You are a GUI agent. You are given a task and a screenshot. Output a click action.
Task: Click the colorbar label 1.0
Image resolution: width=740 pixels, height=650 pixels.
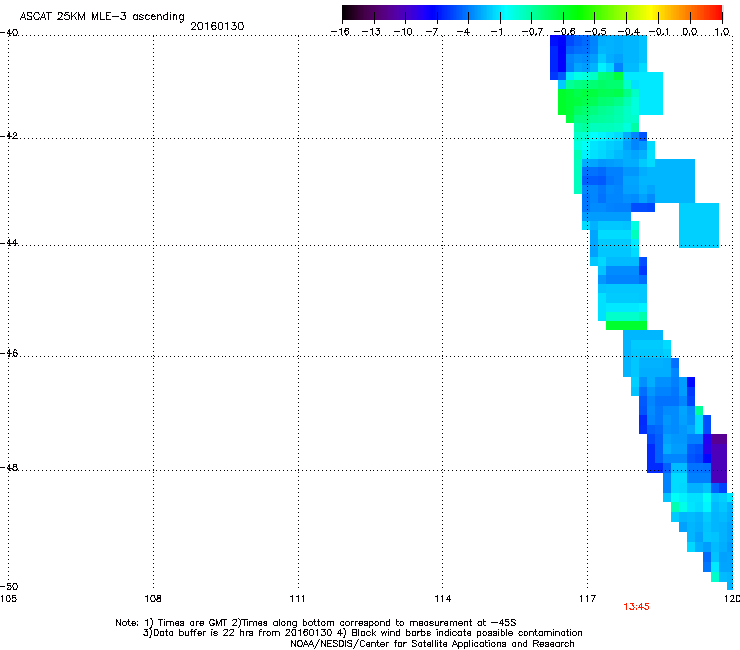point(722,32)
